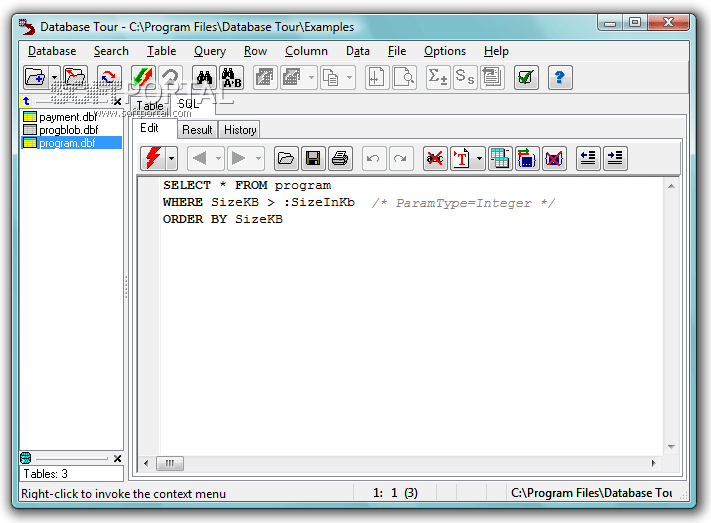Click the refresh database icon
Screen dimensions: 711x523
coord(109,78)
